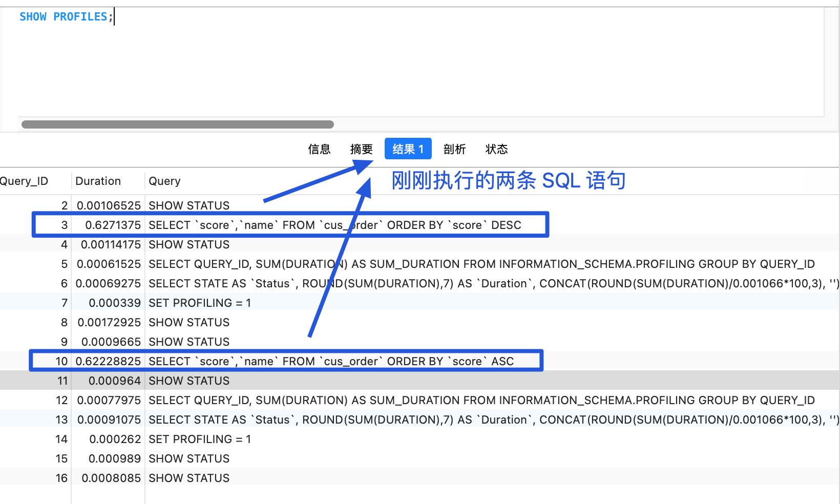Click the SHOW STATUS query in row 2
The width and height of the screenshot is (840, 504).
(189, 206)
